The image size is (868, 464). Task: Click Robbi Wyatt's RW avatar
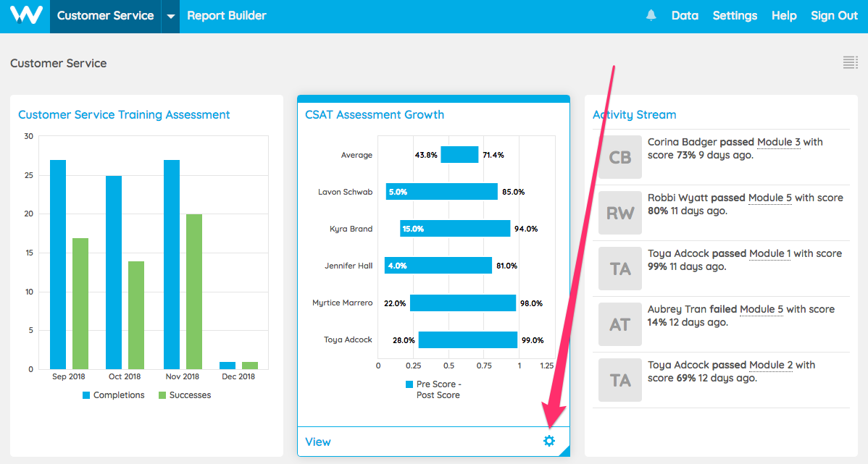(619, 213)
